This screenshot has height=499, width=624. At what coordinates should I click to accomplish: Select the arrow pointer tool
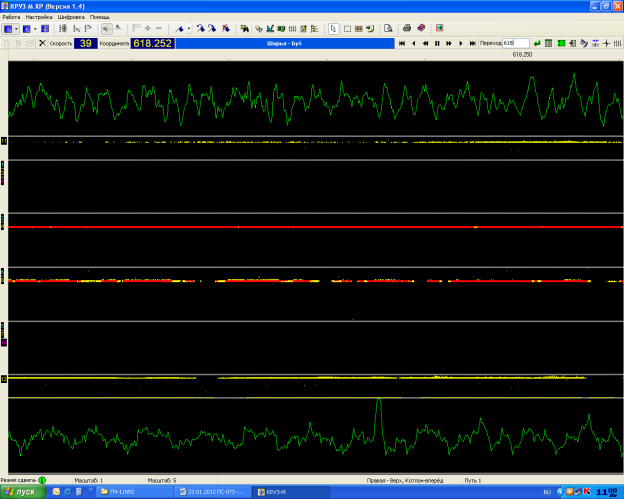[x=334, y=28]
